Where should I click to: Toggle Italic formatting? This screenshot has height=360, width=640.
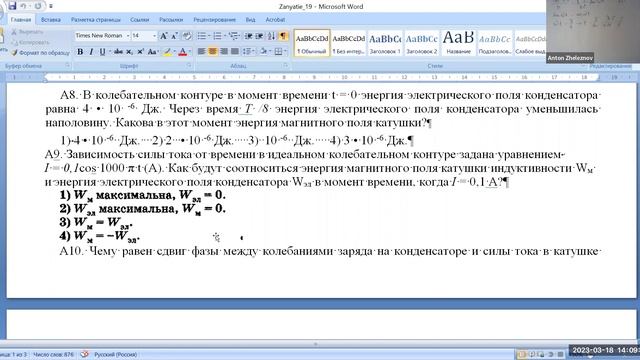pyautogui.click(x=91, y=52)
